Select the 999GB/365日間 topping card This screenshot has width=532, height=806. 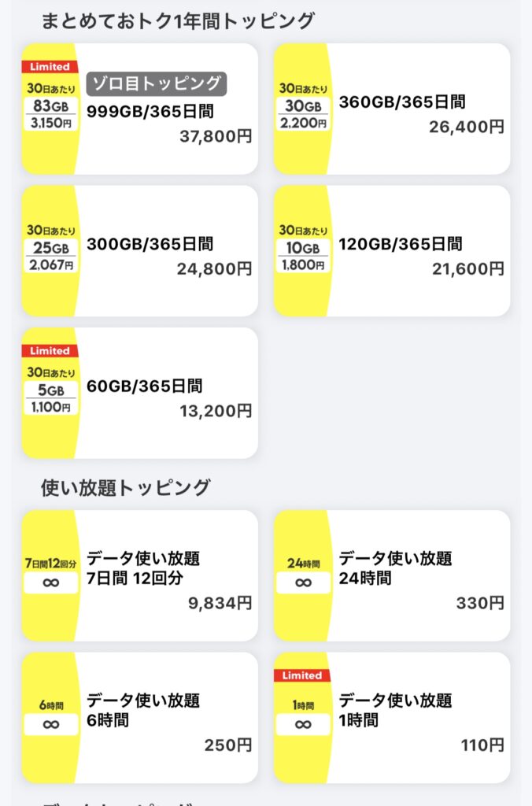[x=169, y=110]
